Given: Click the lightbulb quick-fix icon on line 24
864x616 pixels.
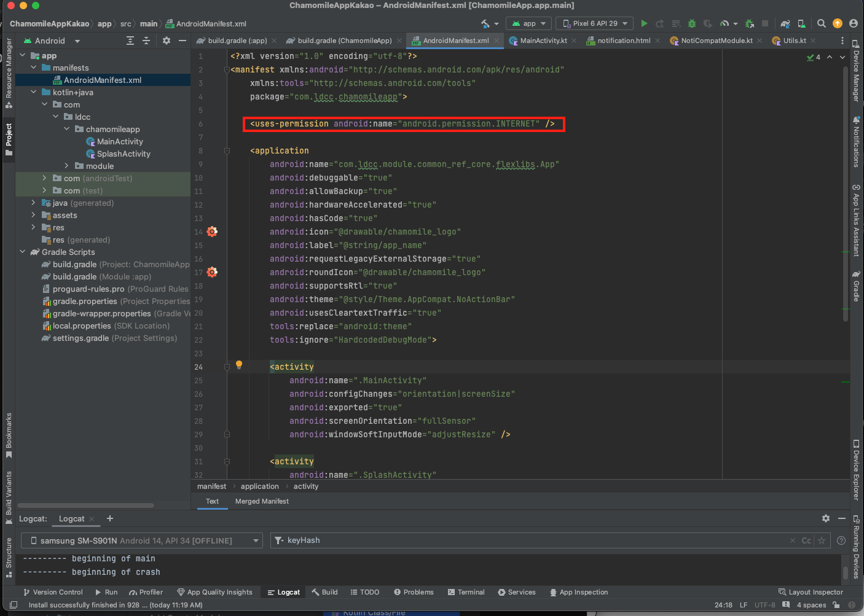Looking at the screenshot, I should tap(239, 365).
